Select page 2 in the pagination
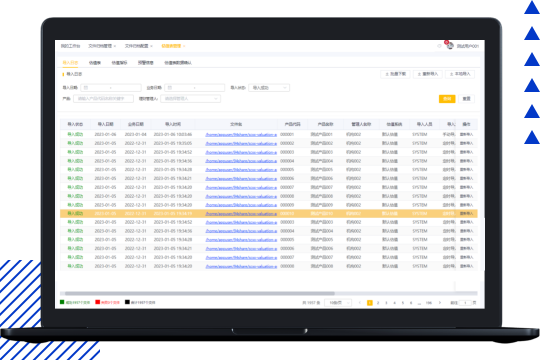This screenshot has width=540, height=360. [378, 302]
